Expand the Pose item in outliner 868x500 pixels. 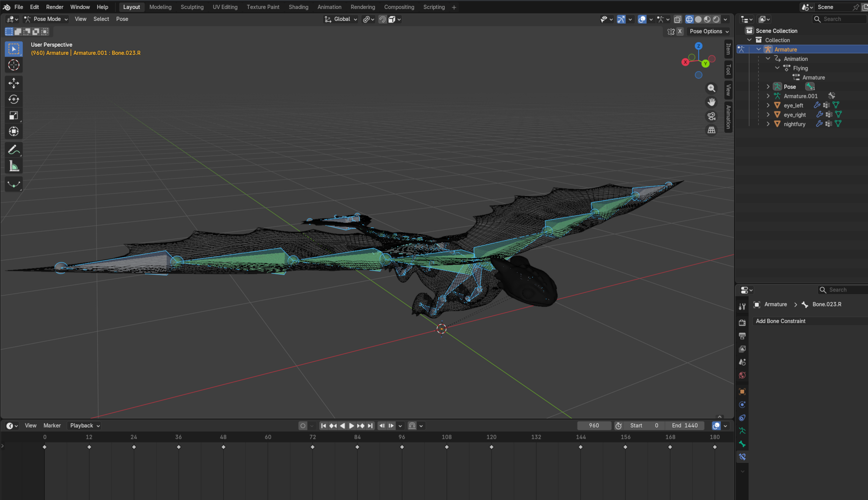pos(768,87)
